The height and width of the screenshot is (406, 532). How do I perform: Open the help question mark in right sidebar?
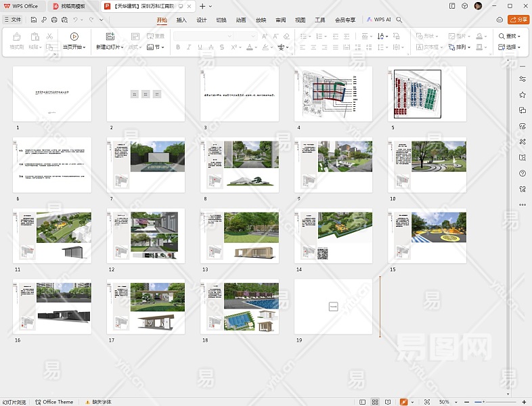tap(522, 173)
